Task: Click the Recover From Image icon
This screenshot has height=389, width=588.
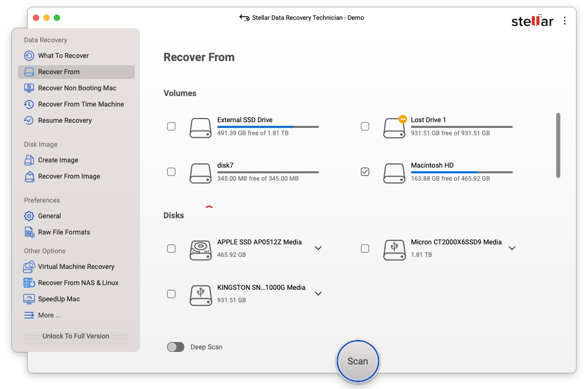Action: pos(29,176)
